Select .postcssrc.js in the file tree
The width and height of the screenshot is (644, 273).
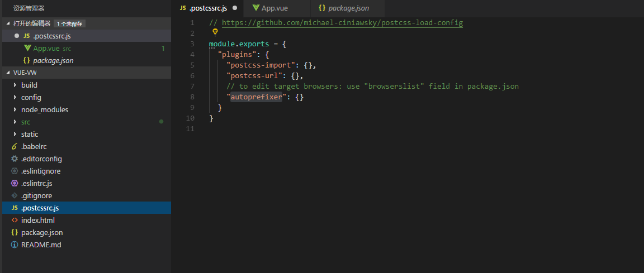click(x=87, y=208)
